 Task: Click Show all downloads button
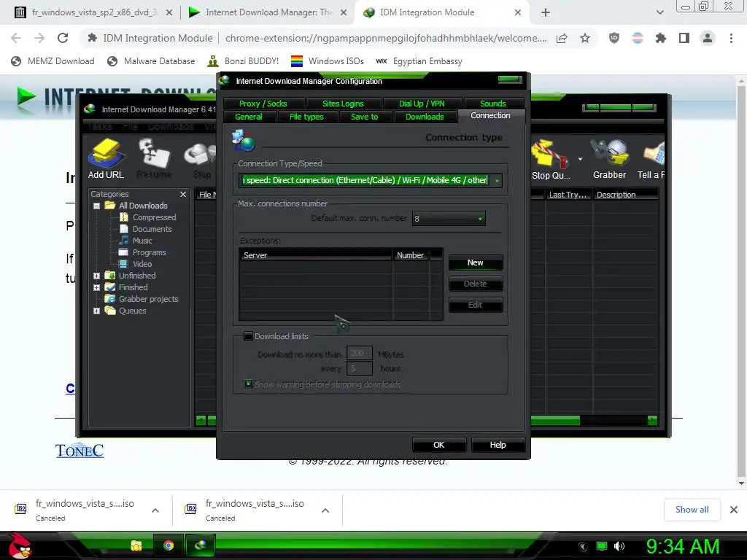(x=692, y=510)
